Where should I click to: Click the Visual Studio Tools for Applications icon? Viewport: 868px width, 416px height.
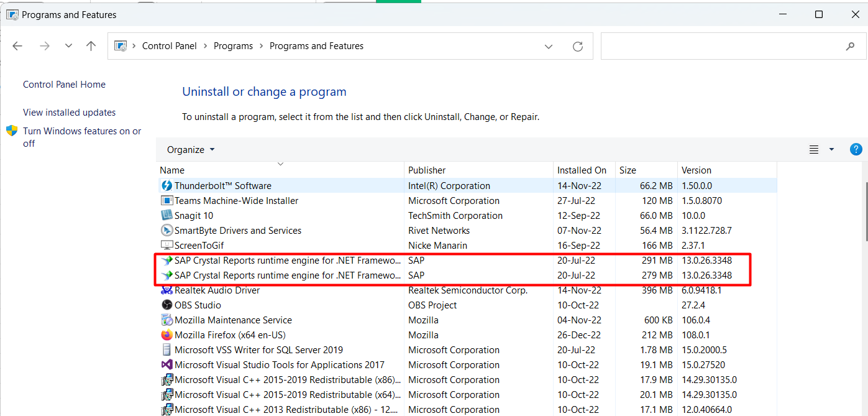[167, 365]
